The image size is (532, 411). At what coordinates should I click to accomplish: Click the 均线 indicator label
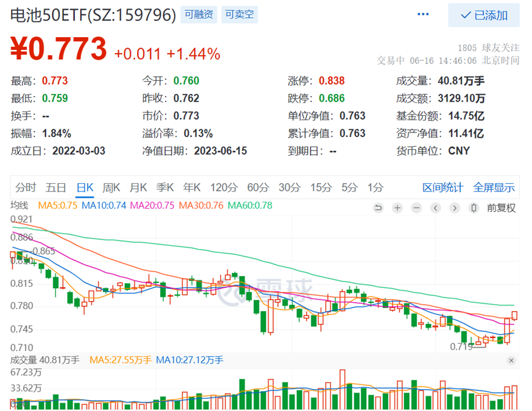coord(19,205)
